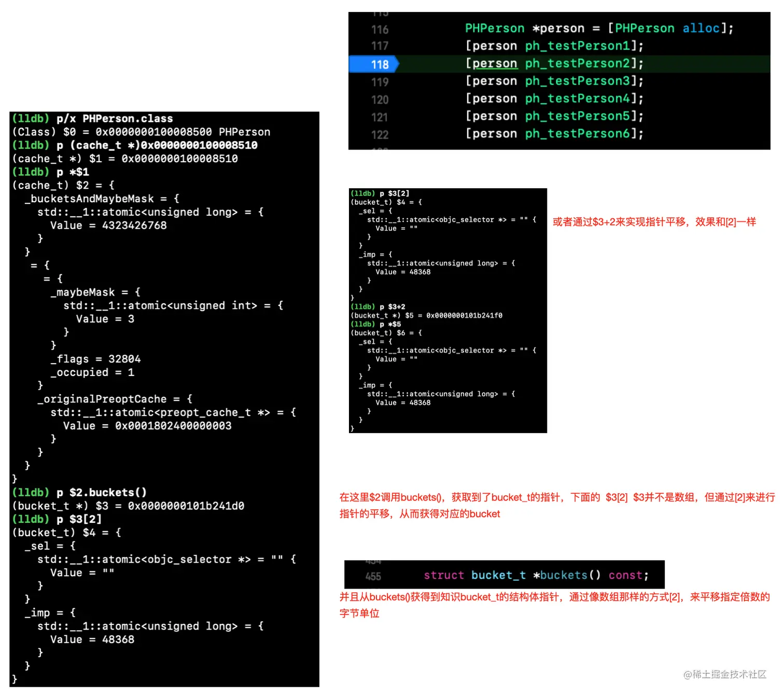Click the ph_testPerson2 method call
Image resolution: width=784 pixels, height=697 pixels.
(578, 64)
